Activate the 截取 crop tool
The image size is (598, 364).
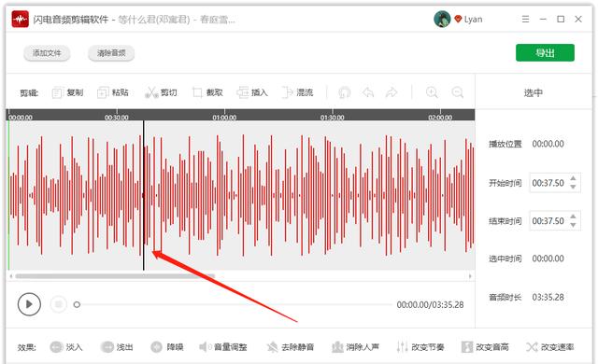click(x=207, y=92)
